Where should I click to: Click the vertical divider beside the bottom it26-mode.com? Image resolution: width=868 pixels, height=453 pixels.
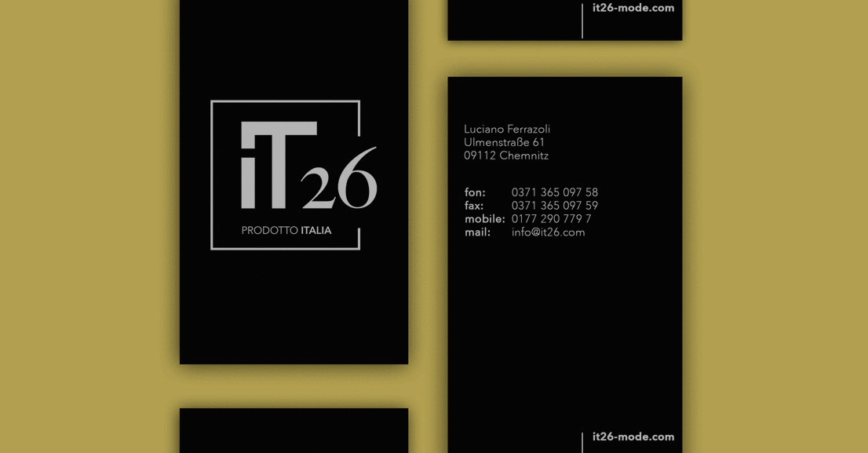coord(582,441)
